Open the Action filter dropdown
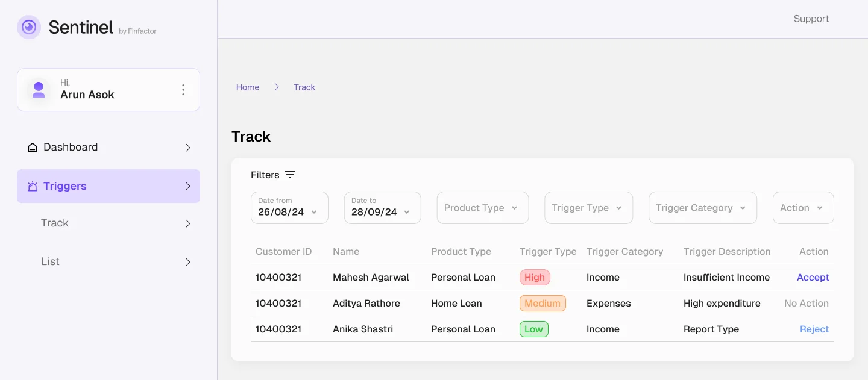 (x=803, y=208)
